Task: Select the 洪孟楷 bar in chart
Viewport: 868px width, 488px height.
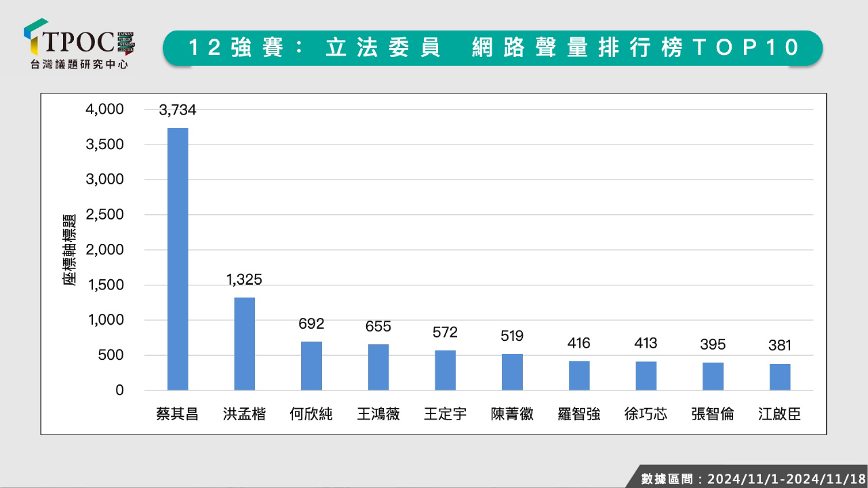Action: 245,344
